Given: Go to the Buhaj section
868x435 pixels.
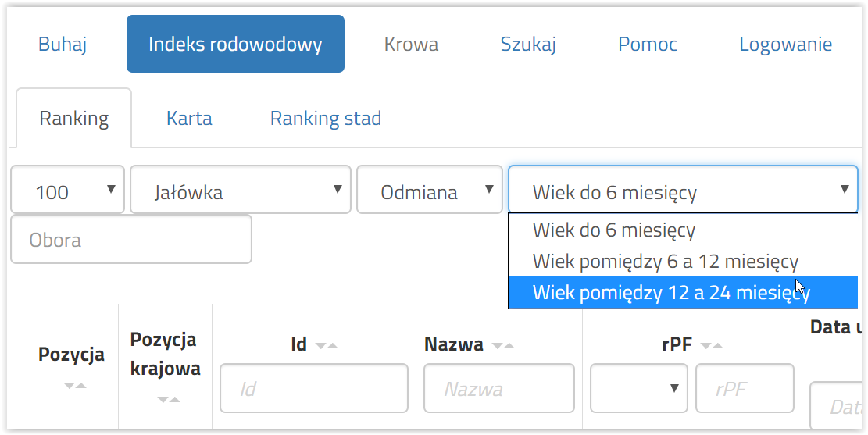Looking at the screenshot, I should [x=63, y=45].
